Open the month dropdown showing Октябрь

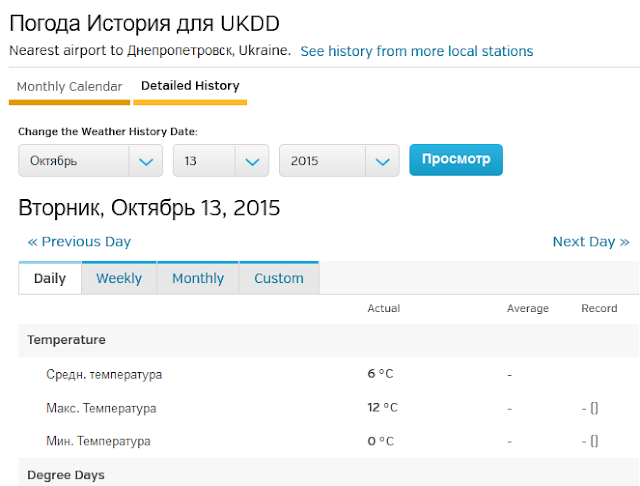pyautogui.click(x=90, y=160)
